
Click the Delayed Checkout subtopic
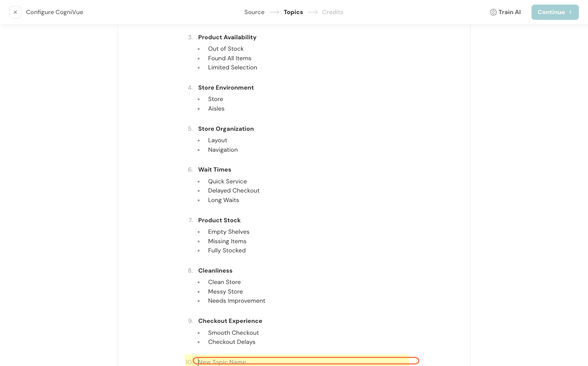(234, 191)
